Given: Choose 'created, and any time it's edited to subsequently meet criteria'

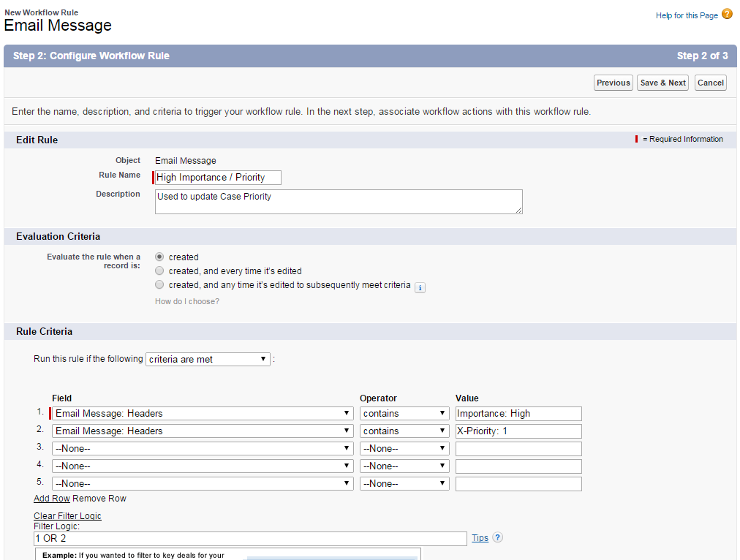Looking at the screenshot, I should (159, 284).
